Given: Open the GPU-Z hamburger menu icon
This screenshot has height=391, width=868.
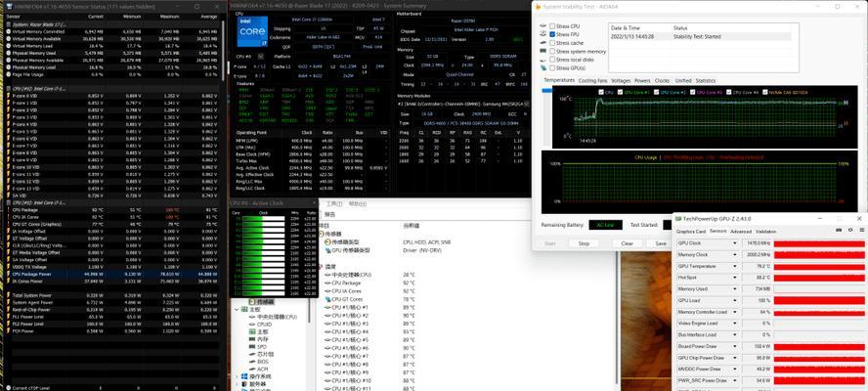Looking at the screenshot, I should [x=861, y=231].
